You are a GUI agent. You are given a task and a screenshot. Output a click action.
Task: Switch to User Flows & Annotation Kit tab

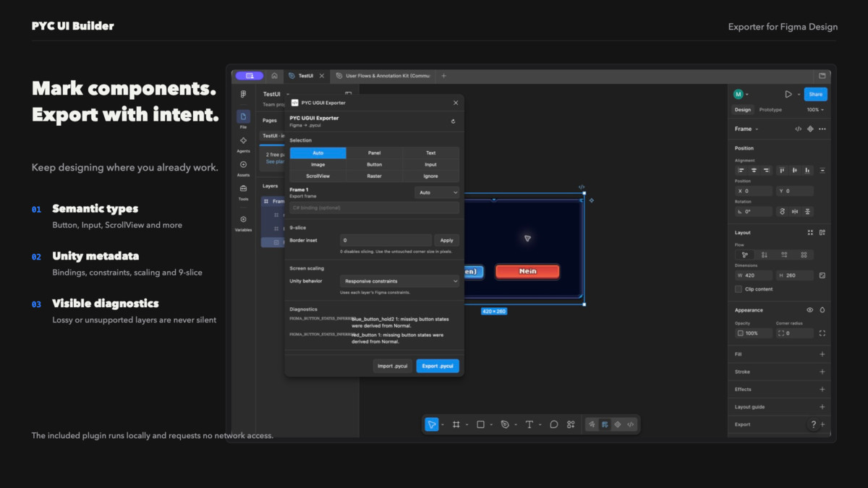click(383, 75)
